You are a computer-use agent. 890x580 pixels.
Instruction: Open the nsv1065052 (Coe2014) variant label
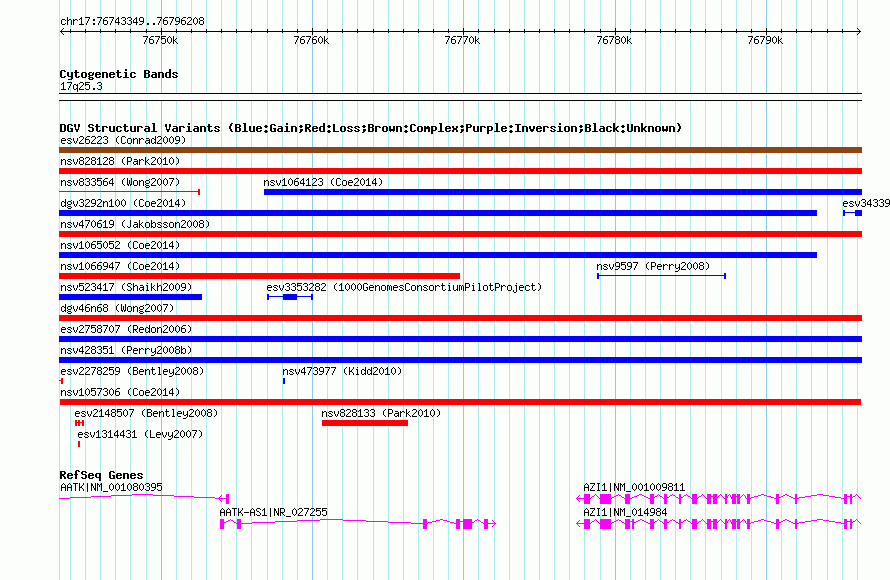pos(120,245)
